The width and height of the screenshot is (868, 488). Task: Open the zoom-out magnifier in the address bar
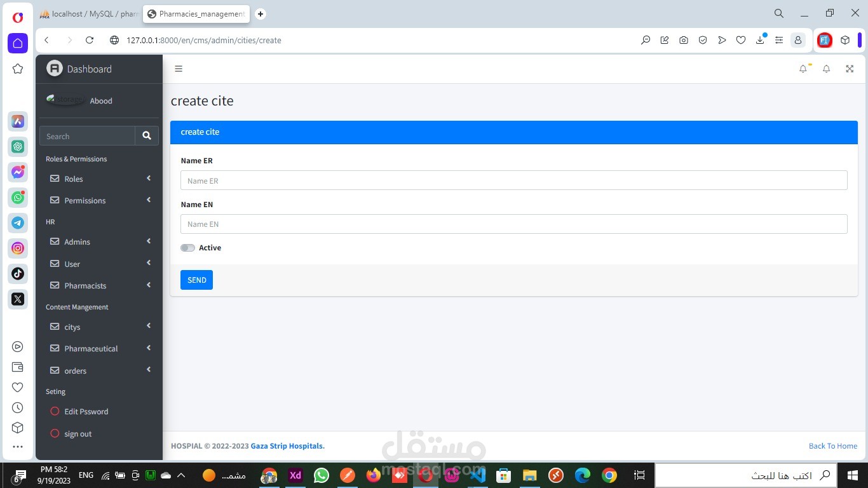click(x=646, y=40)
